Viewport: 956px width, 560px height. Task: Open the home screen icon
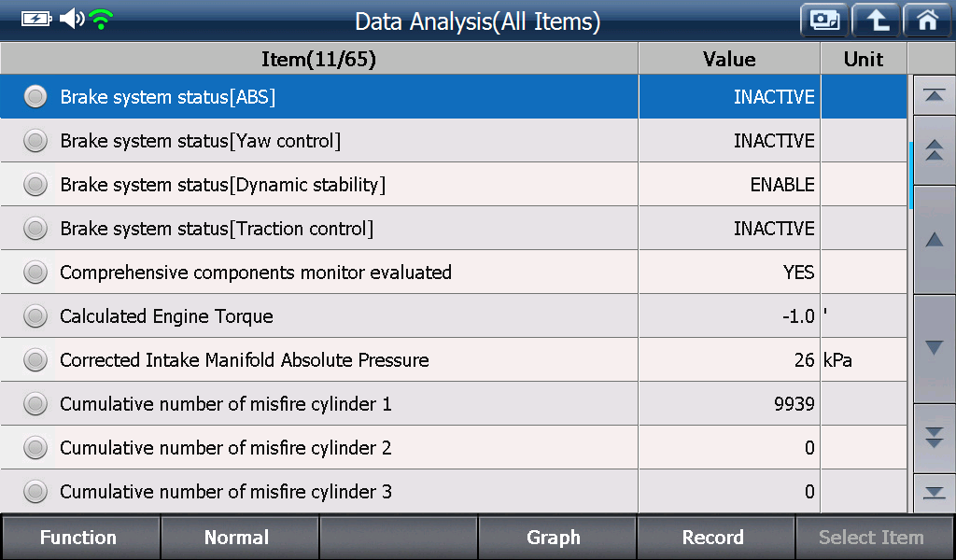point(927,21)
